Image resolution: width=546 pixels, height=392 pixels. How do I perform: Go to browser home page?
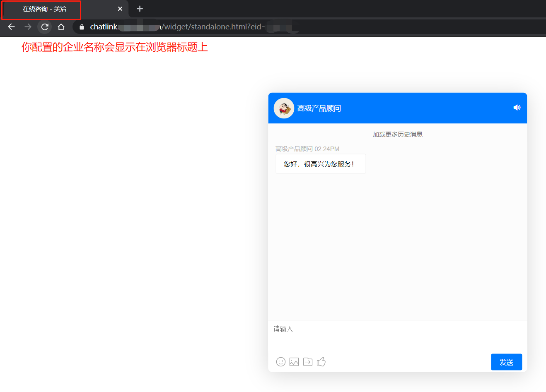pyautogui.click(x=61, y=27)
